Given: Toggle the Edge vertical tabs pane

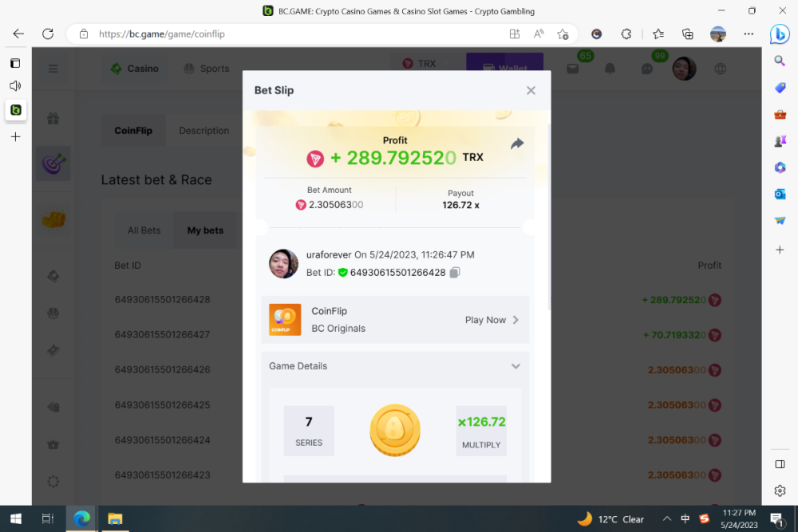Looking at the screenshot, I should tap(15, 63).
